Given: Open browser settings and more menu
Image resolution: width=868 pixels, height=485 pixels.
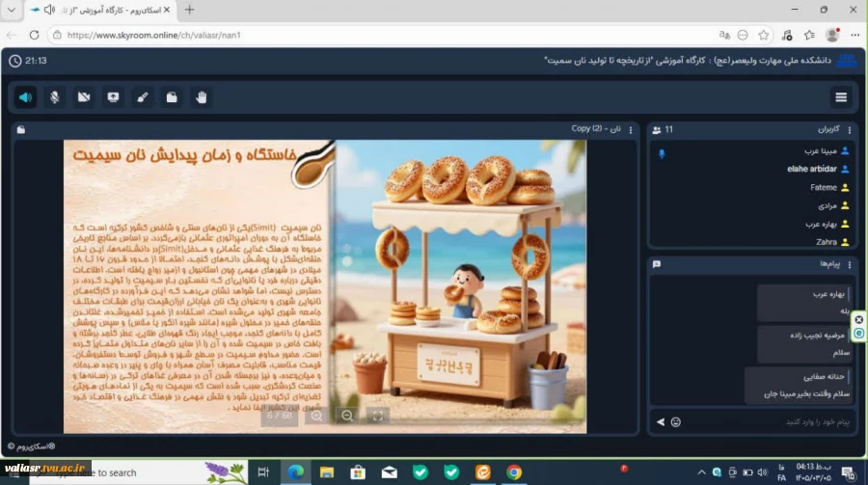Looking at the screenshot, I should point(855,35).
